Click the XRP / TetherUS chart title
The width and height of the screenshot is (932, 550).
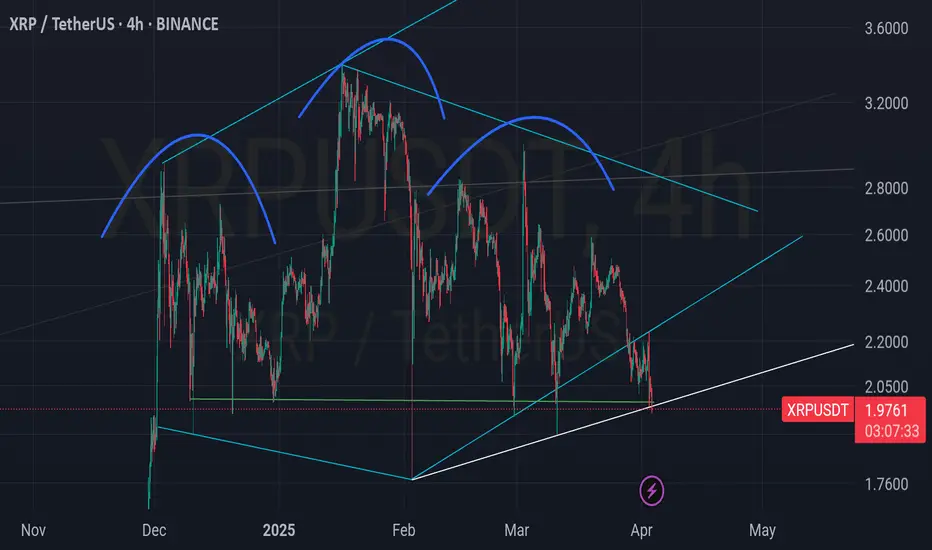pyautogui.click(x=114, y=24)
